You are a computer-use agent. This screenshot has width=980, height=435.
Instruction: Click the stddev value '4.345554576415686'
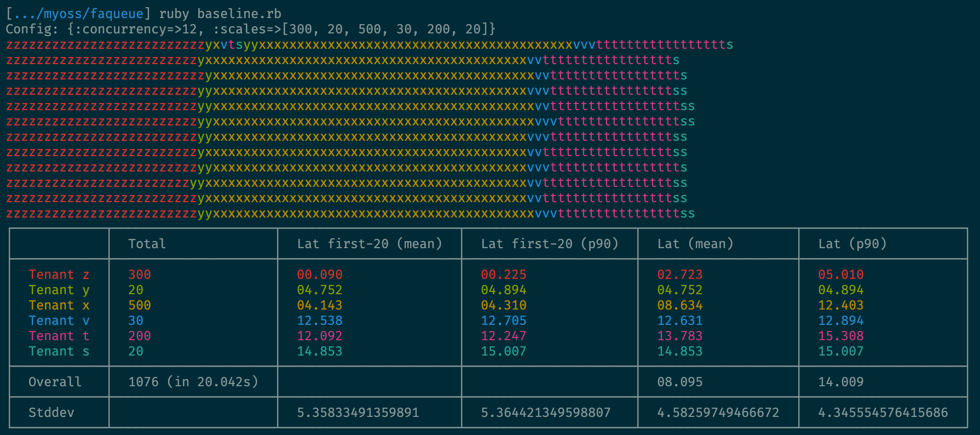click(x=883, y=413)
